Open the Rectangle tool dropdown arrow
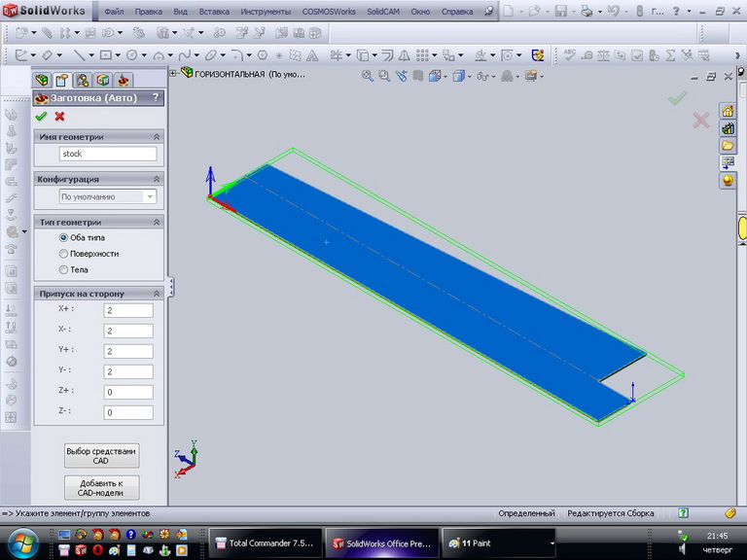This screenshot has width=747, height=560. [x=117, y=55]
